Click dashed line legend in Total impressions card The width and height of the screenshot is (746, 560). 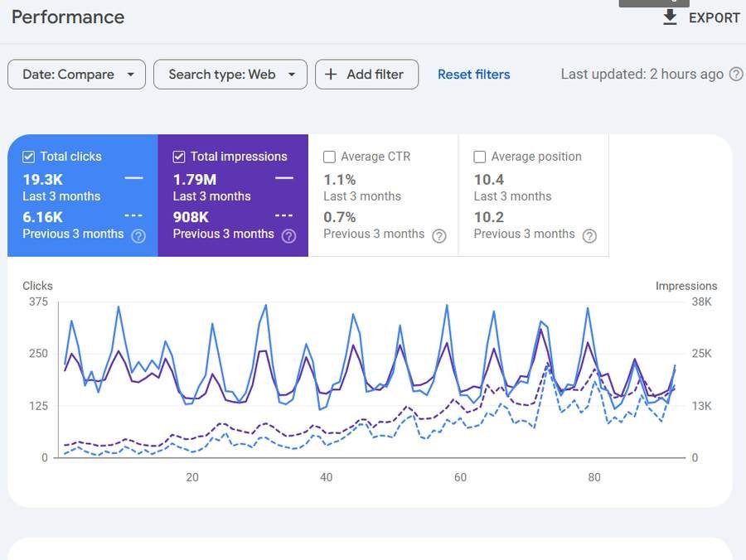[x=284, y=216]
